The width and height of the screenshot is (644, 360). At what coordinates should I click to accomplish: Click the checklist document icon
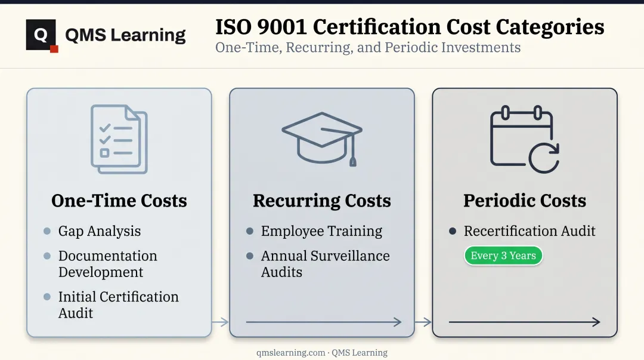coord(119,139)
